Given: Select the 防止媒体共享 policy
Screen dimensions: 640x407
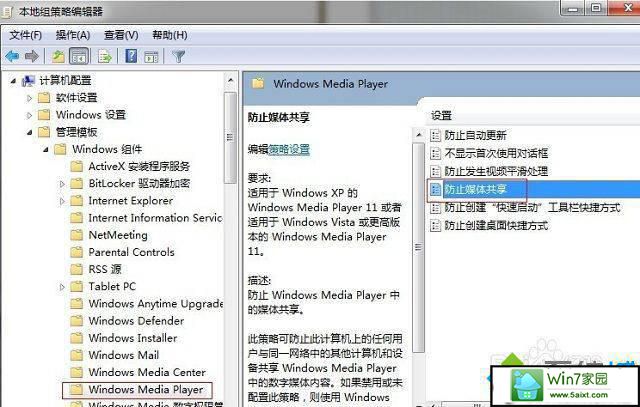Looking at the screenshot, I should (x=475, y=189).
